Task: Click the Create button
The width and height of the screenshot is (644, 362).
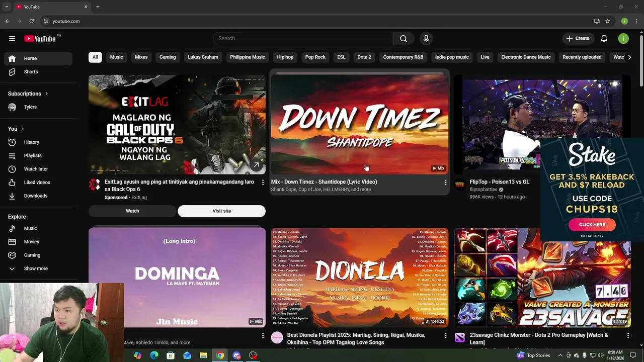Action: click(578, 38)
